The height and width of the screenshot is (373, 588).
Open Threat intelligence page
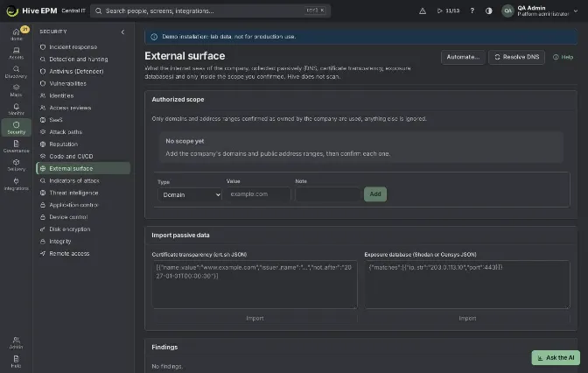pyautogui.click(x=83, y=193)
